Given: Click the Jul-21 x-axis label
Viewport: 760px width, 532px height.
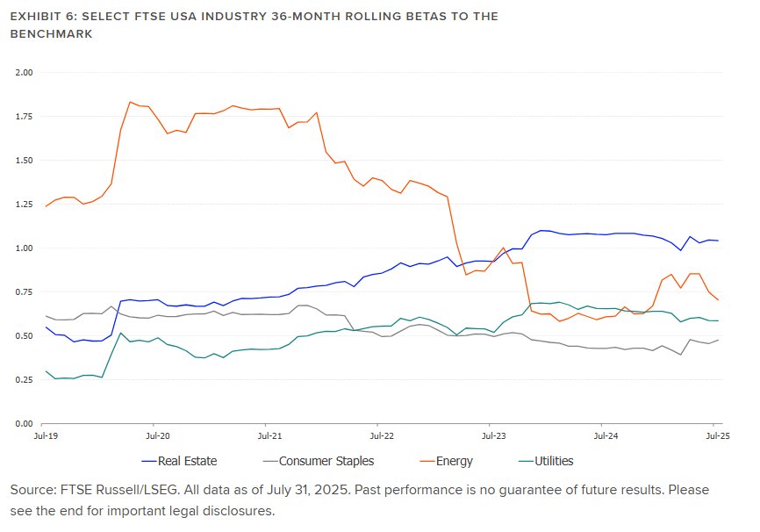Looking at the screenshot, I should (270, 435).
